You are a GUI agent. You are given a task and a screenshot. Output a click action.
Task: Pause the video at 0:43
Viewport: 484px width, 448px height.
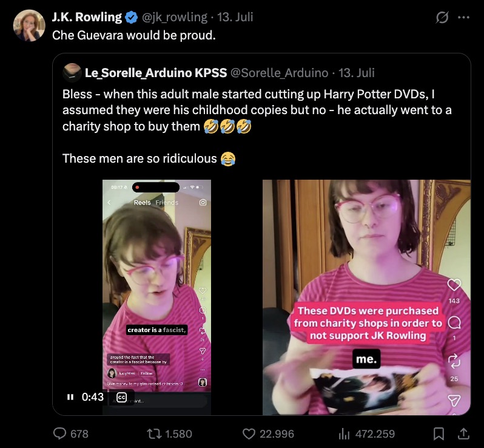[70, 397]
